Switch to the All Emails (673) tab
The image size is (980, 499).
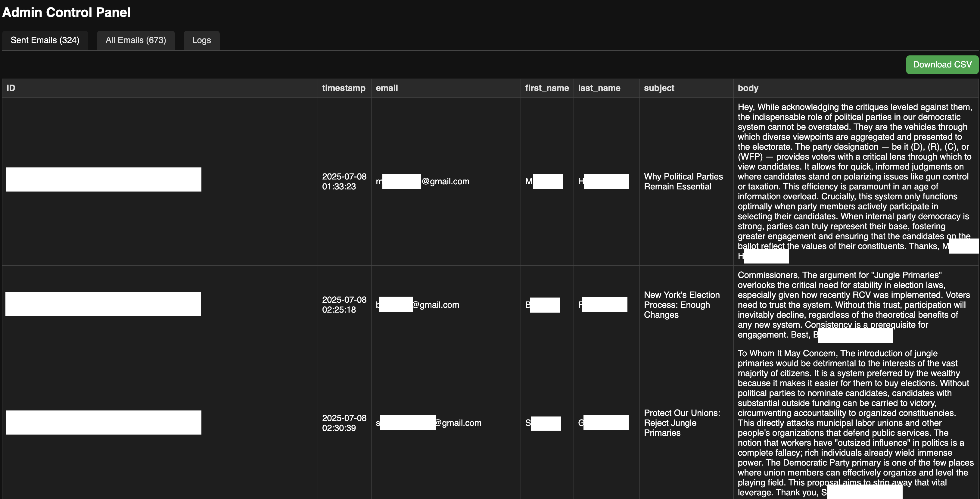[136, 40]
